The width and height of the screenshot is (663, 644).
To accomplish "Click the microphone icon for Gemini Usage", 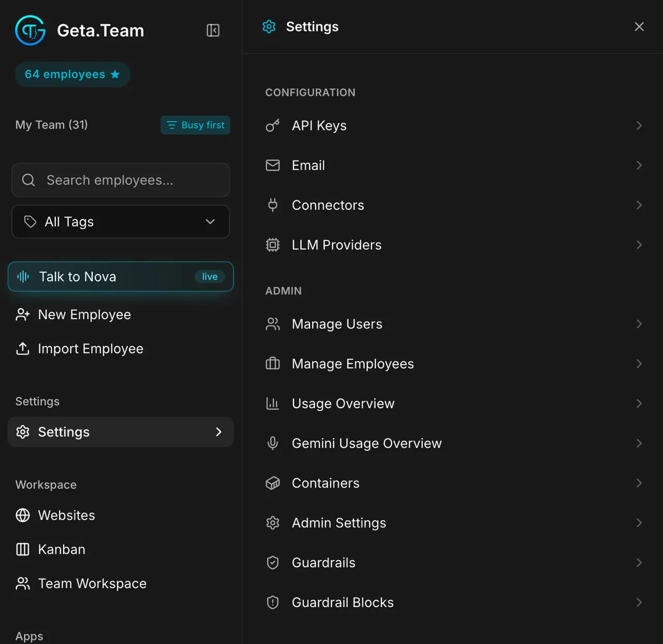I will pyautogui.click(x=272, y=443).
